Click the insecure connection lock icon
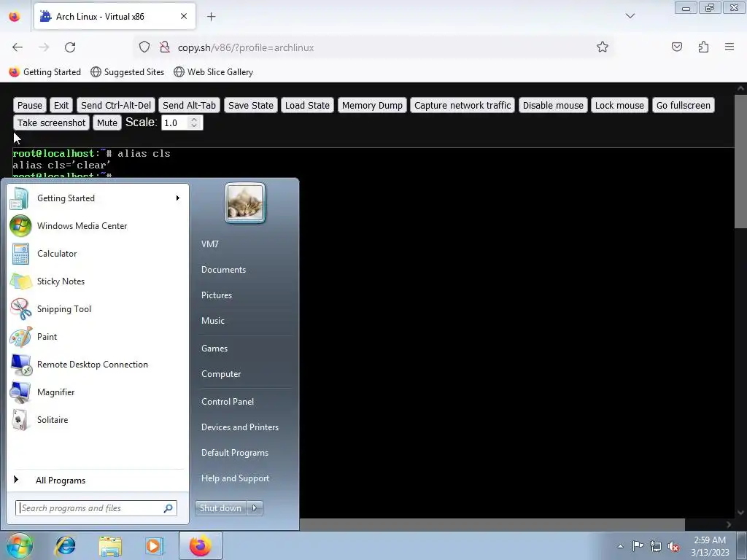Image resolution: width=747 pixels, height=560 pixels. point(165,47)
